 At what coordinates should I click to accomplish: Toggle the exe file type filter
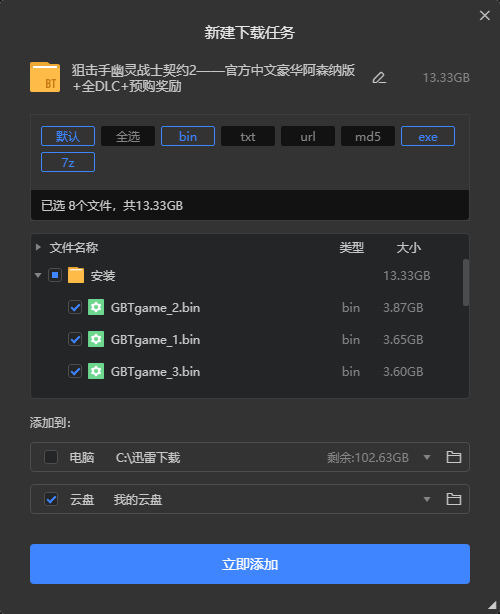pos(428,136)
